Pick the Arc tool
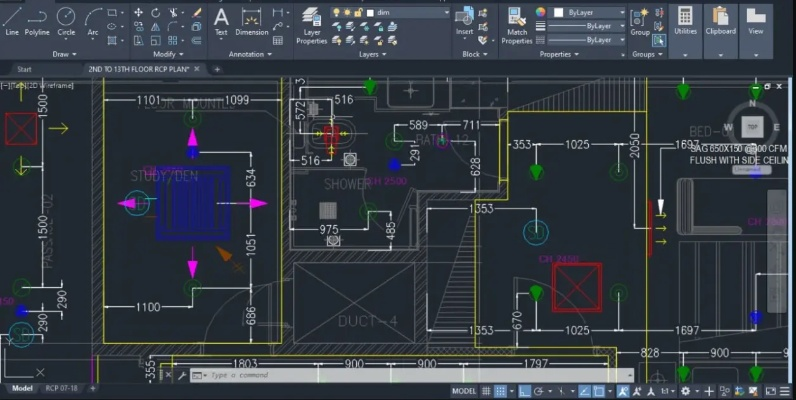Image resolution: width=796 pixels, height=400 pixels. [92, 19]
